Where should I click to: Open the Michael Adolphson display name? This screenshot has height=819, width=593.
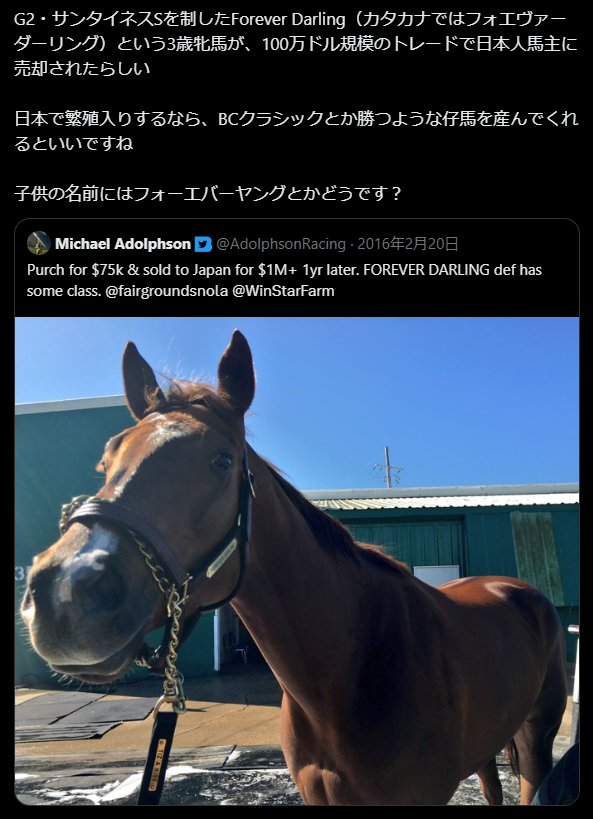point(123,244)
